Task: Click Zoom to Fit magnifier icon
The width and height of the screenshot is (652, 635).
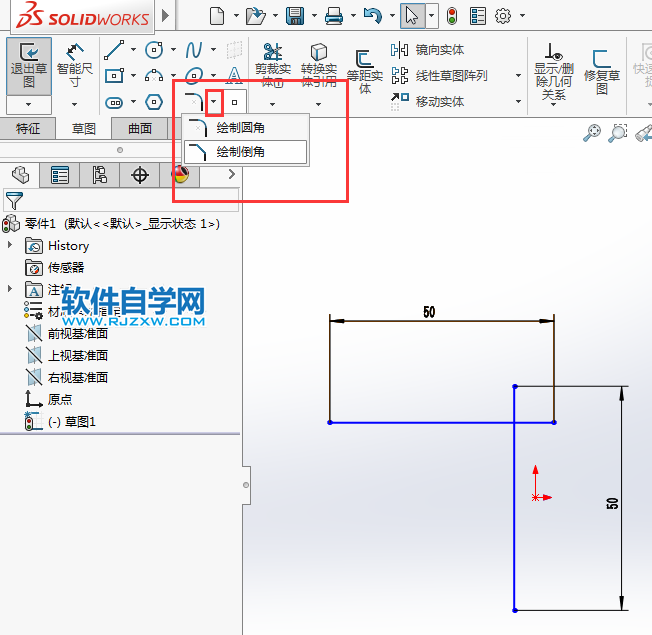Action: [592, 133]
